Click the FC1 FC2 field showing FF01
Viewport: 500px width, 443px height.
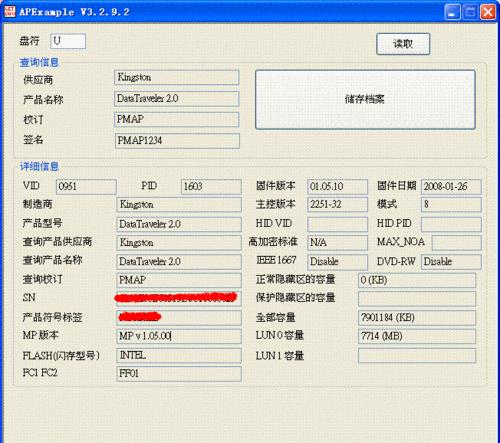(x=179, y=374)
